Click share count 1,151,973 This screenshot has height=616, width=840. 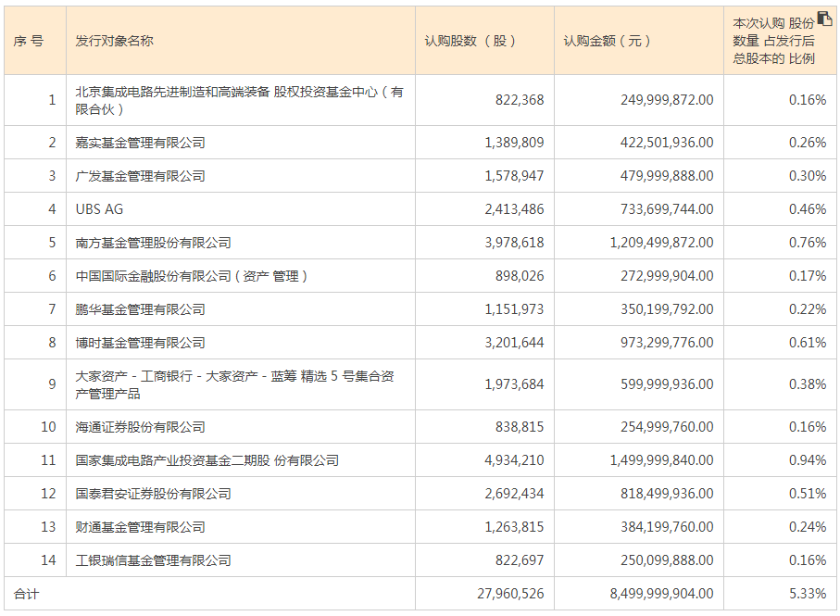point(514,309)
